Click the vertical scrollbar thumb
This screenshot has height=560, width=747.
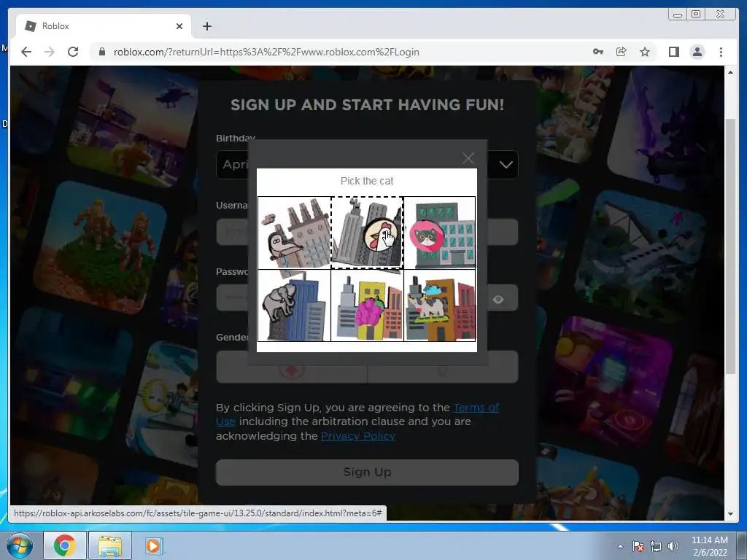pyautogui.click(x=730, y=246)
